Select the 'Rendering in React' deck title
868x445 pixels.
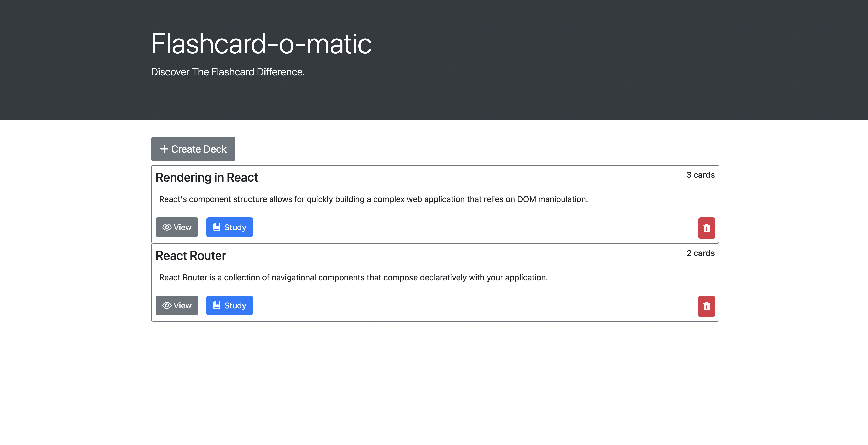pyautogui.click(x=207, y=177)
